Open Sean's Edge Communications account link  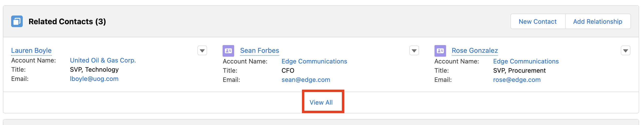(314, 61)
